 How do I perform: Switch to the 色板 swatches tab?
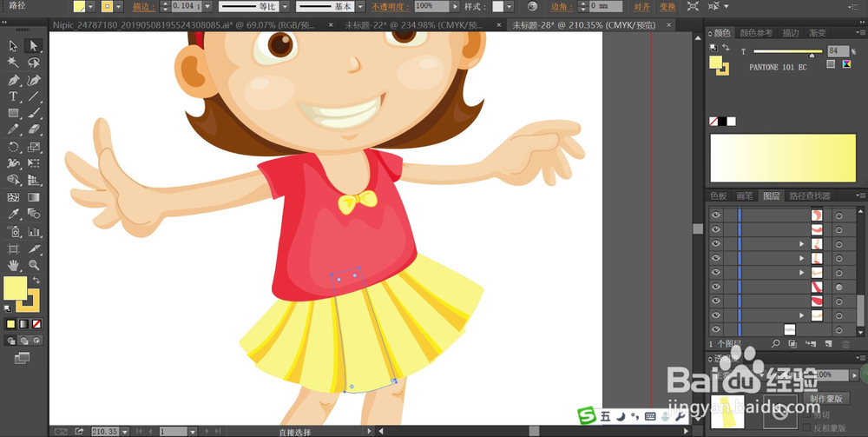click(719, 195)
